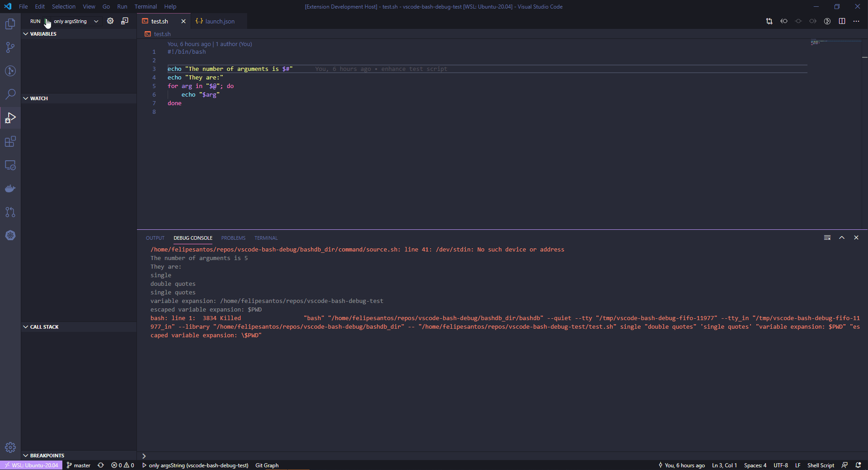Click 'You, 6 hours ago' blame in status bar

click(x=681, y=465)
